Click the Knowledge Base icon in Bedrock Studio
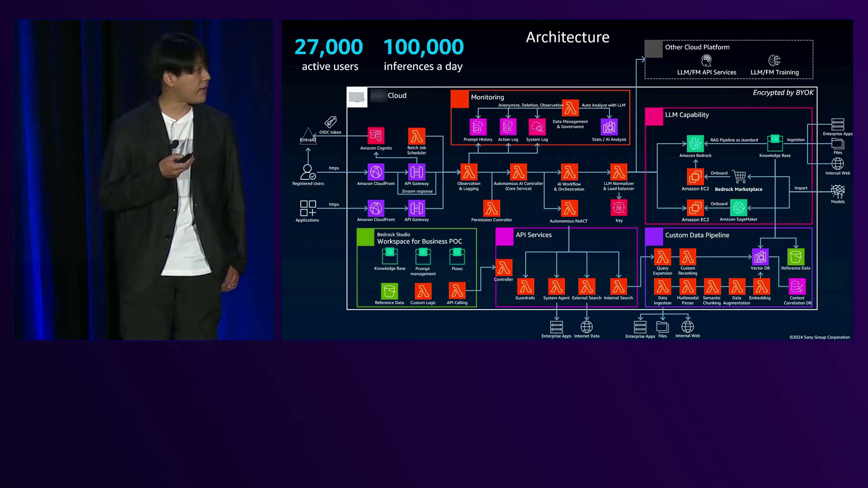This screenshot has height=488, width=868. coord(390,256)
